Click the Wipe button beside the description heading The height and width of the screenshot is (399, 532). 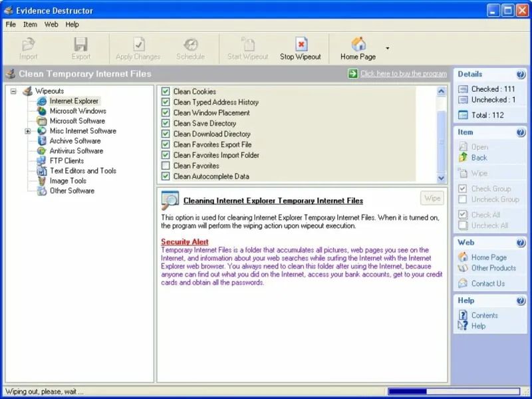point(432,198)
